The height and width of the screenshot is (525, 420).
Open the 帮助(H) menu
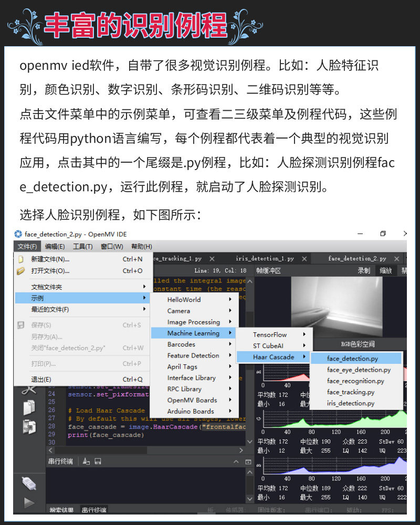point(142,246)
